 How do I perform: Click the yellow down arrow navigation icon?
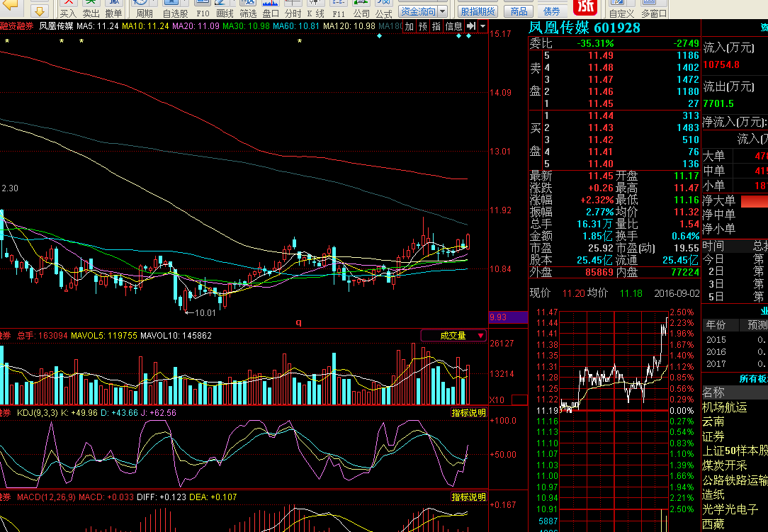[x=40, y=11]
